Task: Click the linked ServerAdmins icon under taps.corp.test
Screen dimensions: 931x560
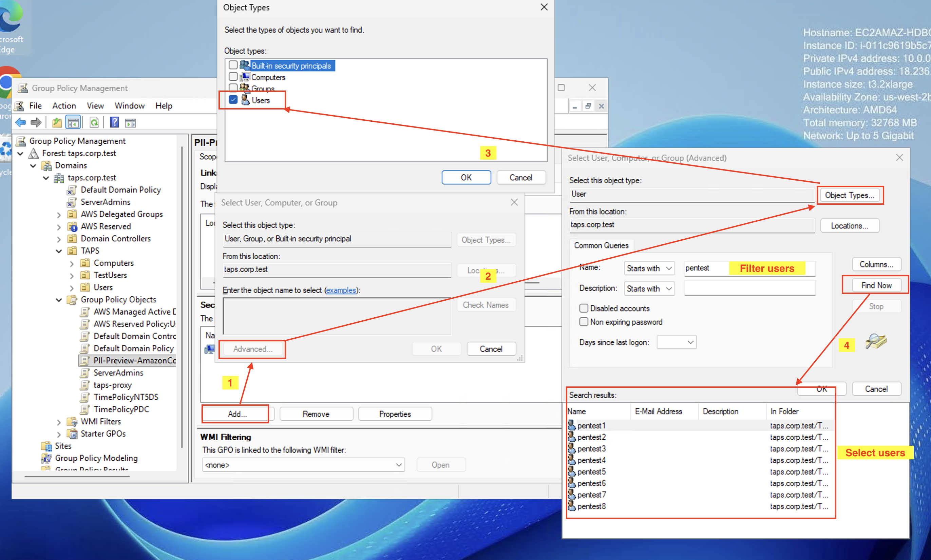Action: pyautogui.click(x=72, y=202)
